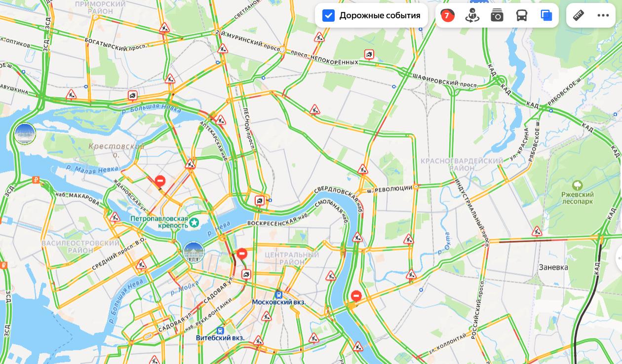The width and height of the screenshot is (622, 364).
Task: Open the three-dots more menu
Action: tap(603, 15)
